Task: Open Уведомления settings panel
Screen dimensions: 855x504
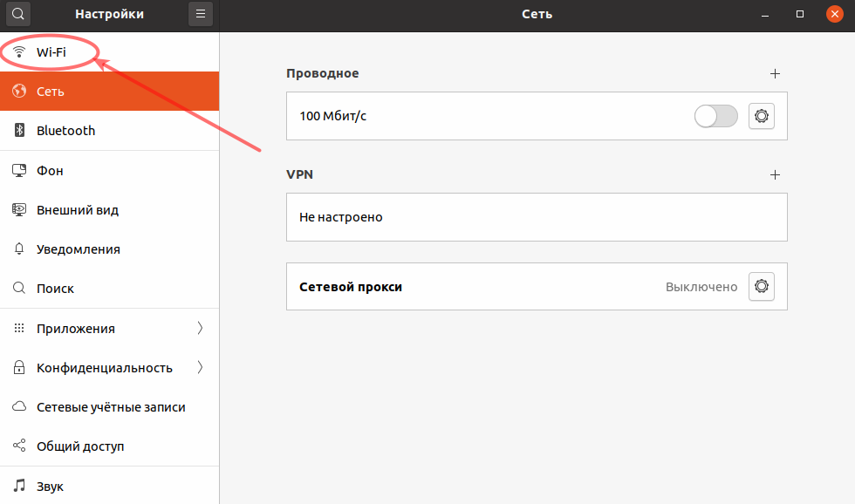Action: click(78, 249)
